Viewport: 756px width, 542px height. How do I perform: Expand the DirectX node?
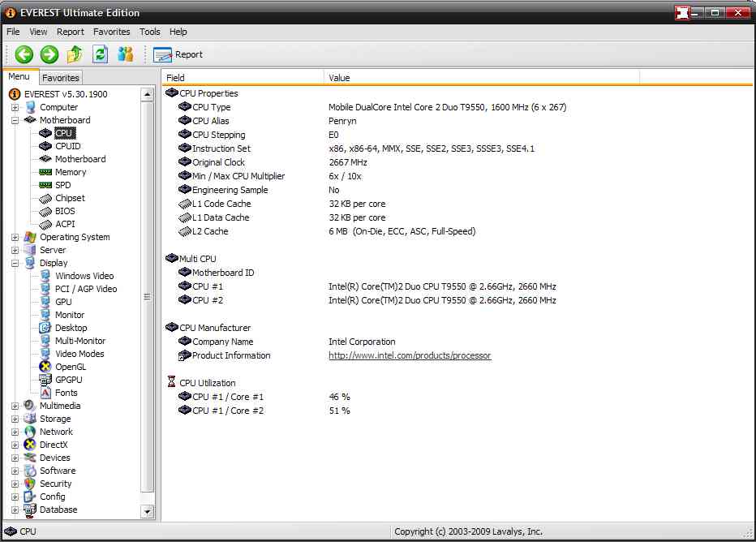pyautogui.click(x=15, y=445)
